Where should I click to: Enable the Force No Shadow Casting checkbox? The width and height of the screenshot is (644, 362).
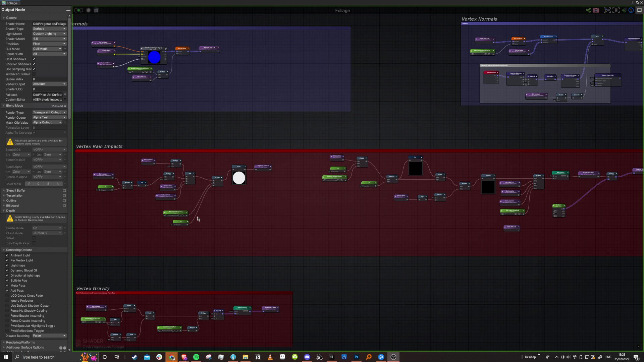7,310
